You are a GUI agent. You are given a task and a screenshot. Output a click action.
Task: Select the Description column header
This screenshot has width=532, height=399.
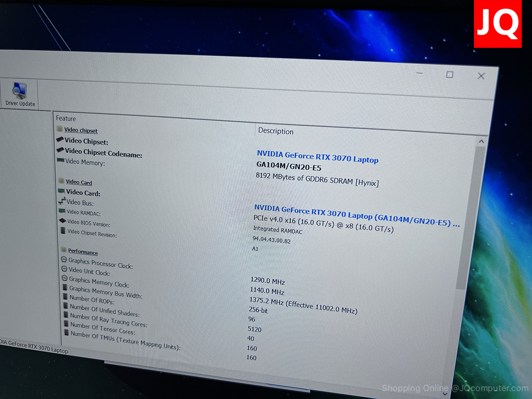[276, 131]
